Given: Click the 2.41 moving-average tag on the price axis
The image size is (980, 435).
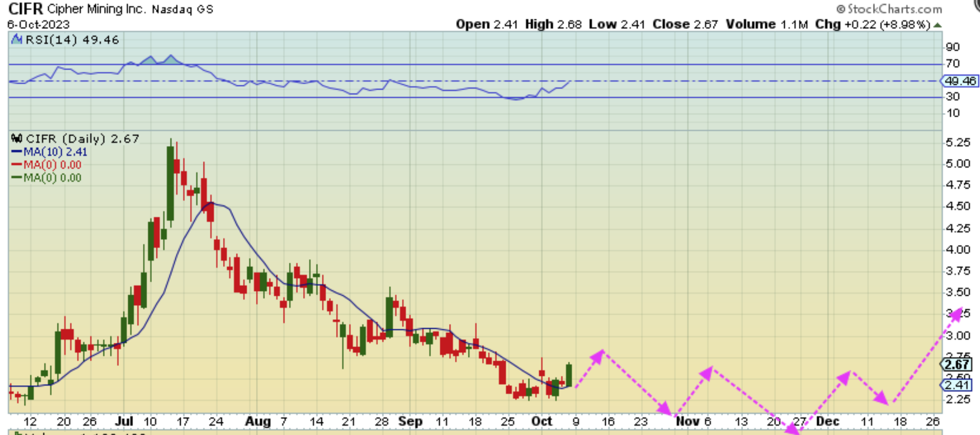Looking at the screenshot, I should tap(957, 385).
